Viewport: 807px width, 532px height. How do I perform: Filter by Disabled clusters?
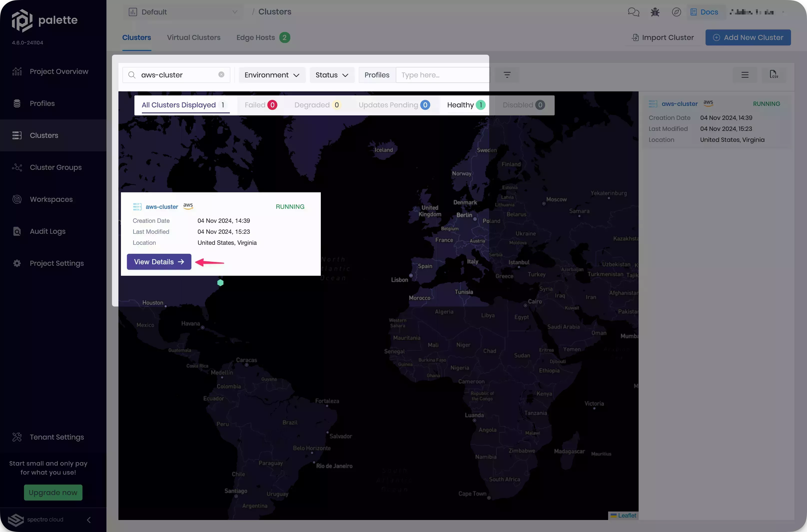pyautogui.click(x=524, y=105)
